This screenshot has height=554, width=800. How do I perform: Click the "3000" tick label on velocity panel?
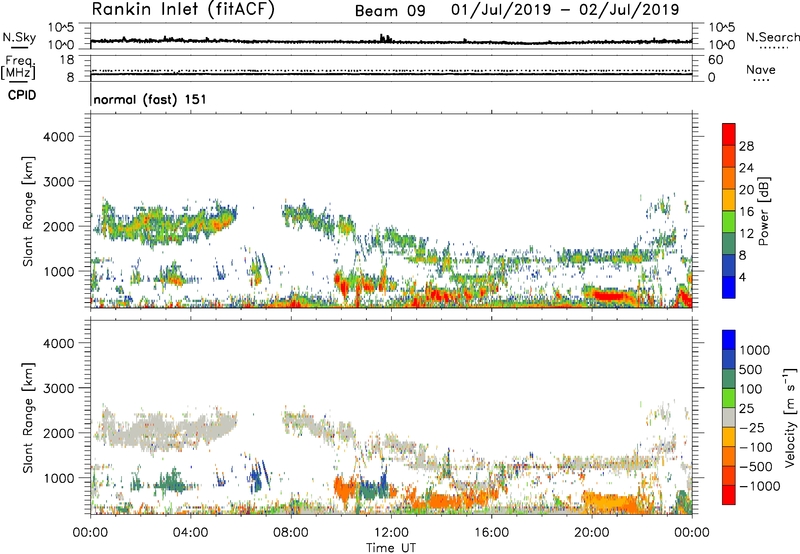pos(58,388)
